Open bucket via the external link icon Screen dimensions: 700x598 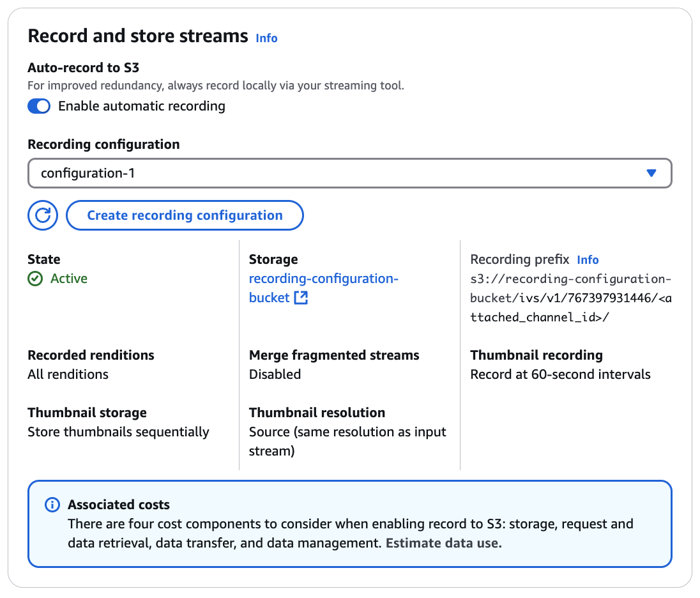pyautogui.click(x=300, y=297)
